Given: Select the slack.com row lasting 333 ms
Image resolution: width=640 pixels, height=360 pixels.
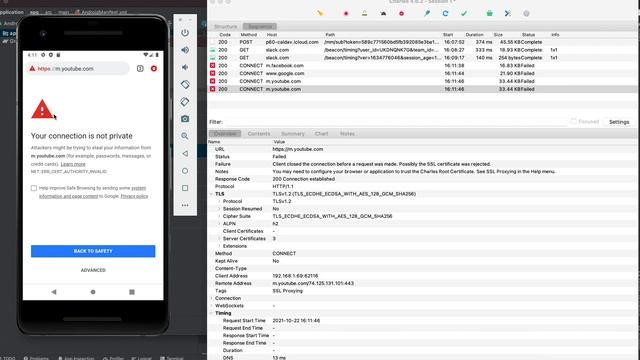Looking at the screenshot, I should tap(422, 50).
